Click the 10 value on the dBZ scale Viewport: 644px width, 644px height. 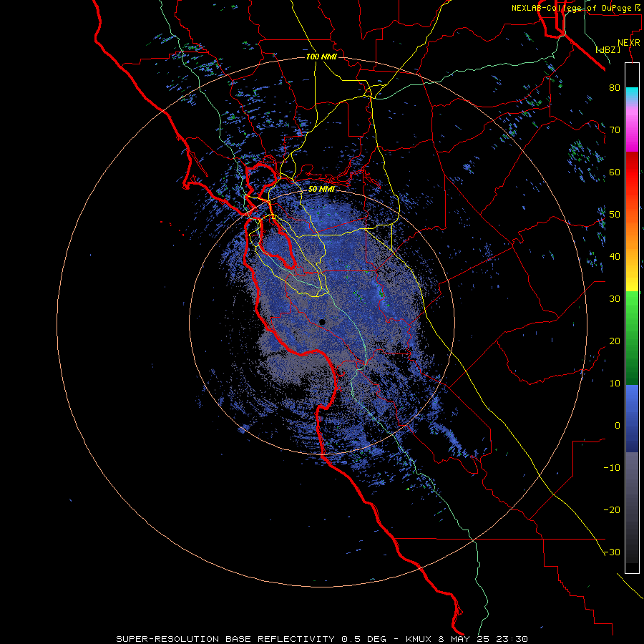(615, 384)
